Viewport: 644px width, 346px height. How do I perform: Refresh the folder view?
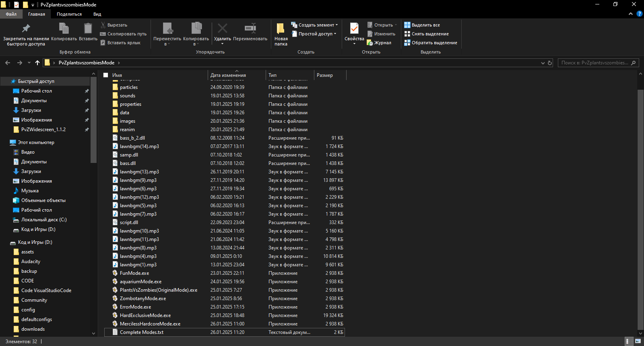tap(550, 63)
